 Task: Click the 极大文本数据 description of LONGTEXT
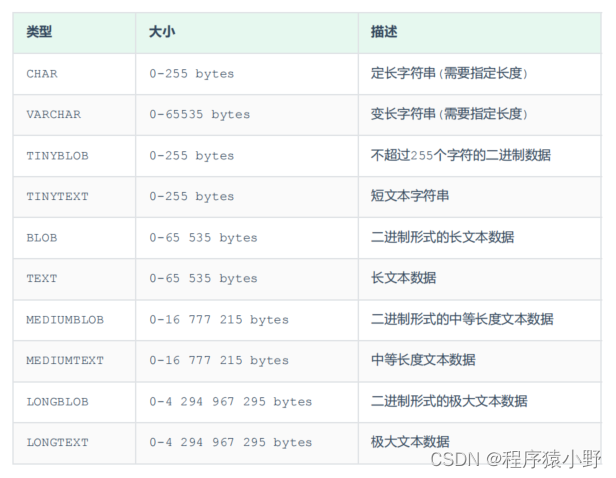[x=410, y=442]
